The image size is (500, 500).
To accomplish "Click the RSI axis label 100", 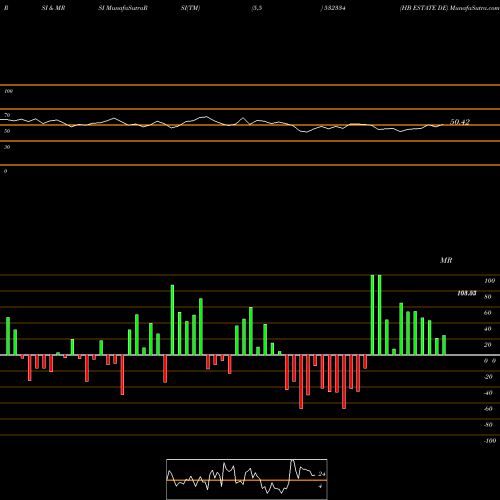I will [x=8, y=91].
